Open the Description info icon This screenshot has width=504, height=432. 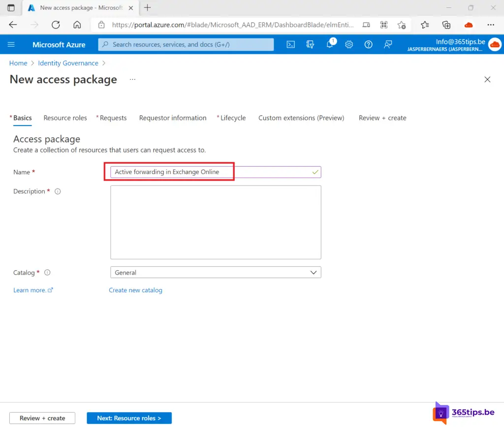point(58,191)
